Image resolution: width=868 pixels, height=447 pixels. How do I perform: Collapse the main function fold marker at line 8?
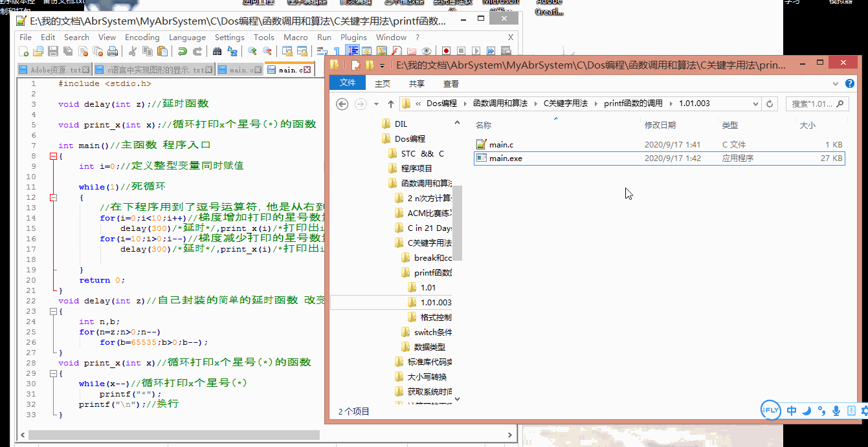tap(53, 156)
